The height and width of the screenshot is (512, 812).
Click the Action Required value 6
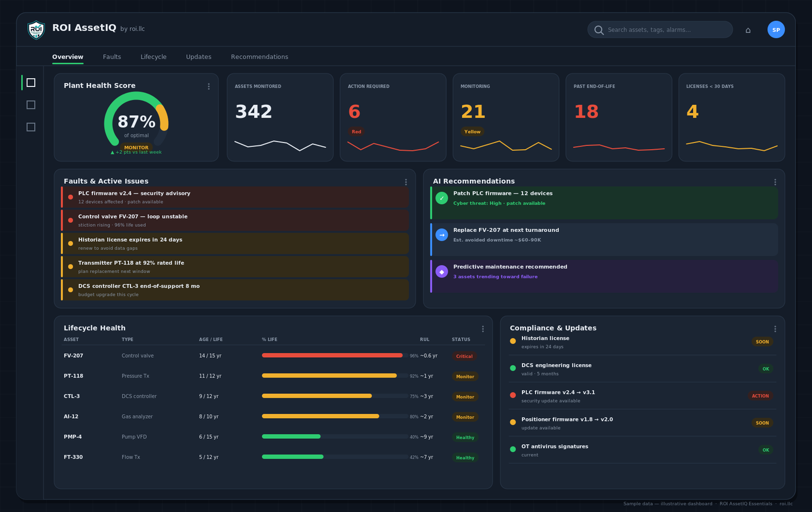pos(354,112)
